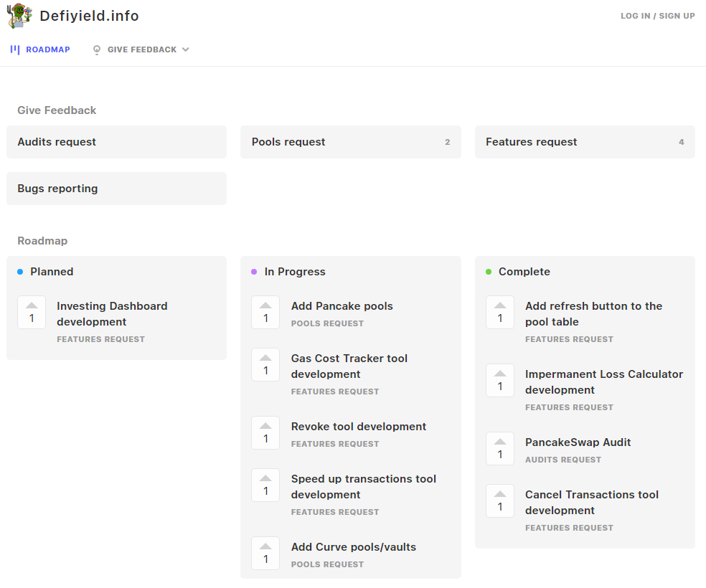Image resolution: width=706 pixels, height=588 pixels.
Task: Upvote Add Curve pools/vaults
Action: click(265, 554)
